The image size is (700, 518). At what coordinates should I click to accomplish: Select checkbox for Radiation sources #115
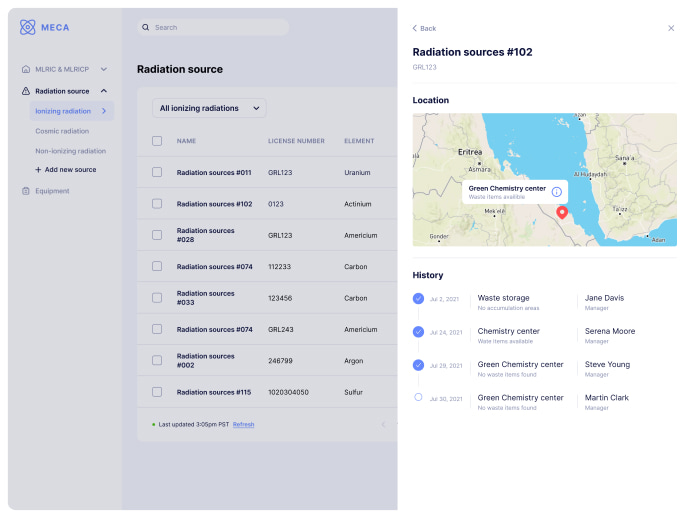coord(157,392)
